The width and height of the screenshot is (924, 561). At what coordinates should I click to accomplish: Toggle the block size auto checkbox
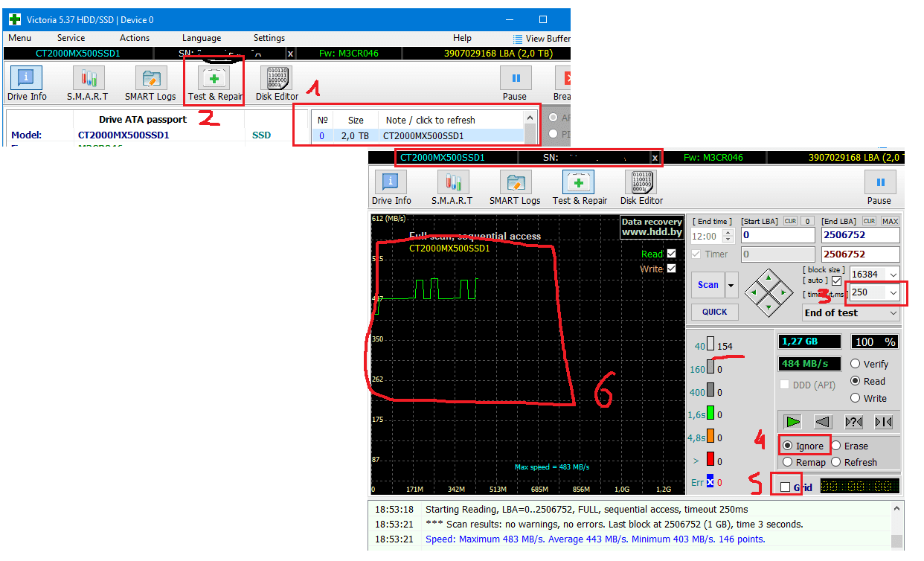pos(837,280)
